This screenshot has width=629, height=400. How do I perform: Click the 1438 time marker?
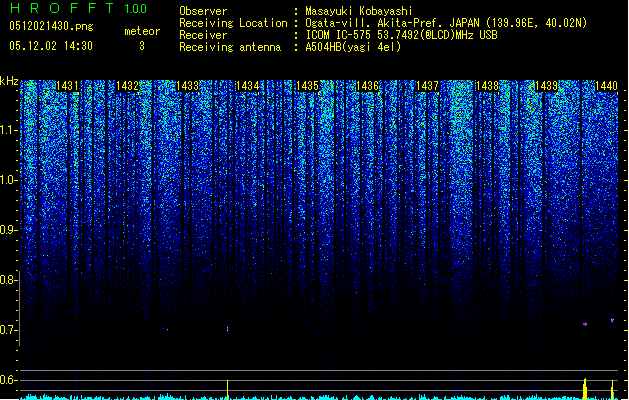click(x=487, y=86)
